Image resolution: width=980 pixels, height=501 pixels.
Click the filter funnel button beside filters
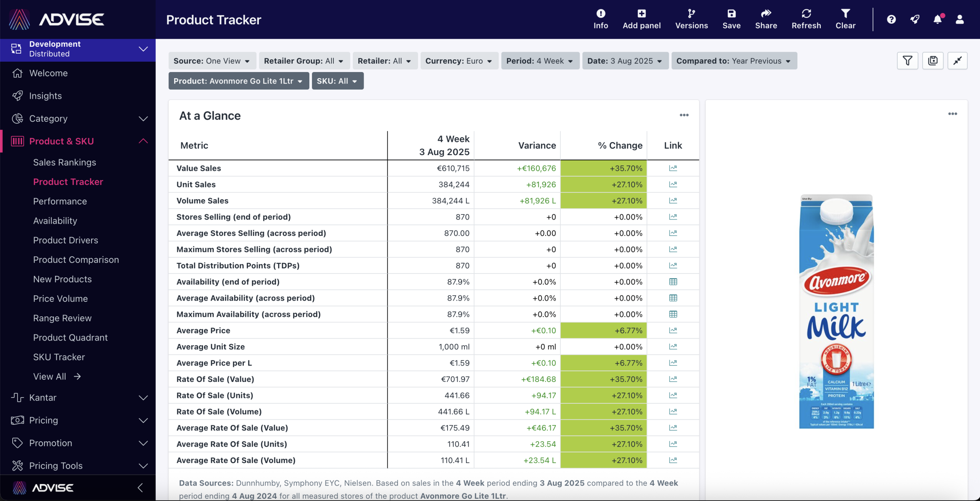[907, 61]
